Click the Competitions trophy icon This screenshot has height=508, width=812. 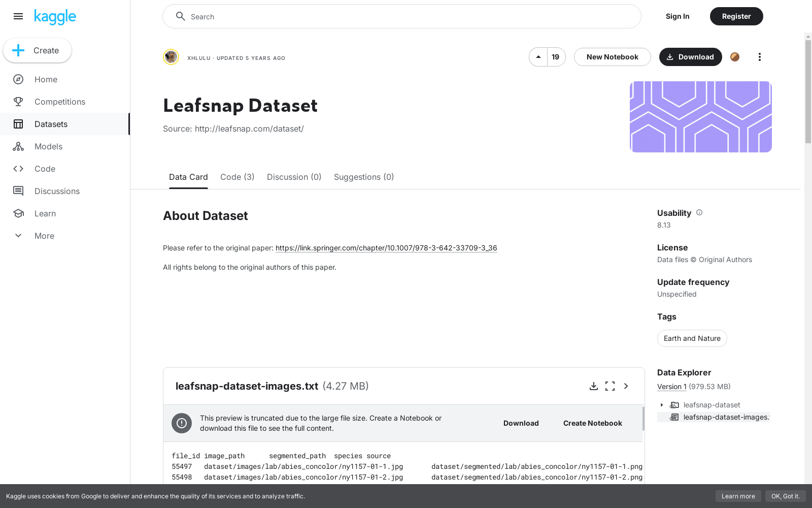click(18, 102)
